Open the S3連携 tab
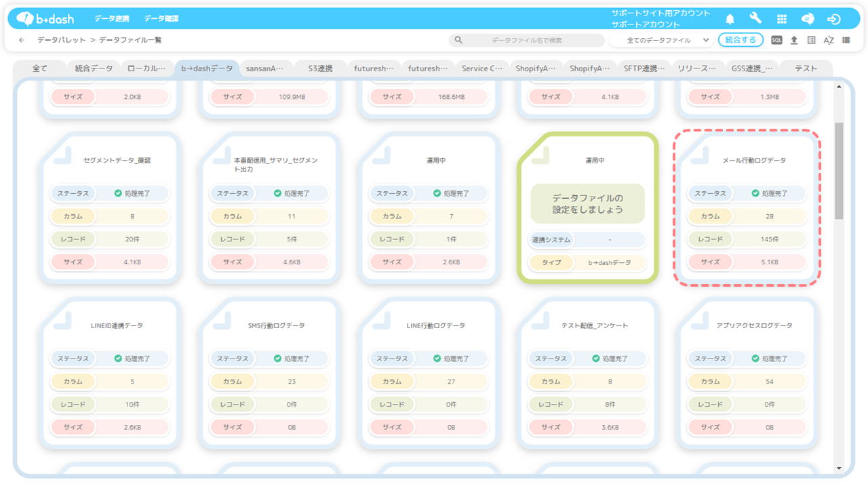 (320, 68)
